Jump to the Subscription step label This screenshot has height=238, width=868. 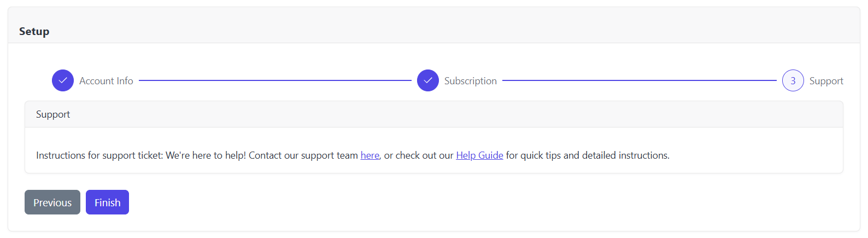tap(470, 81)
